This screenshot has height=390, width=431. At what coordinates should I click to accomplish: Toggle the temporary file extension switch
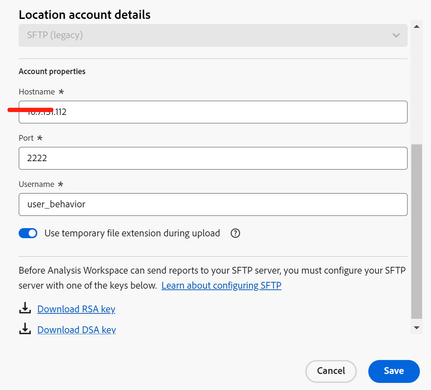click(x=28, y=233)
